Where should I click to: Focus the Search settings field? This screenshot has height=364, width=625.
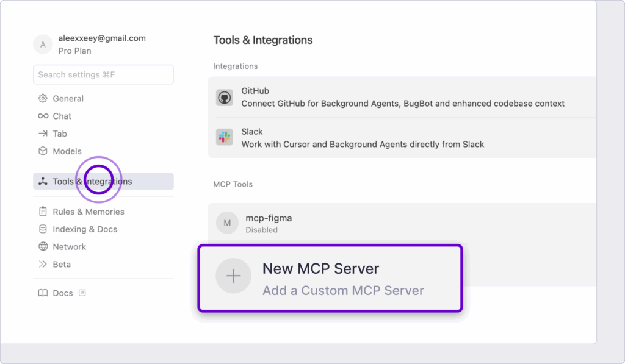pos(103,74)
